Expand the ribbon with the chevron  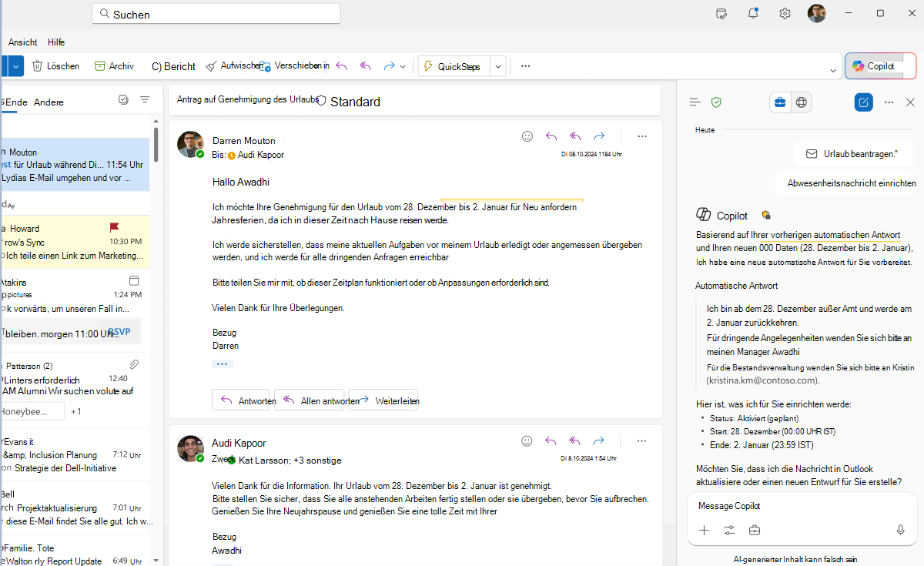pyautogui.click(x=833, y=71)
